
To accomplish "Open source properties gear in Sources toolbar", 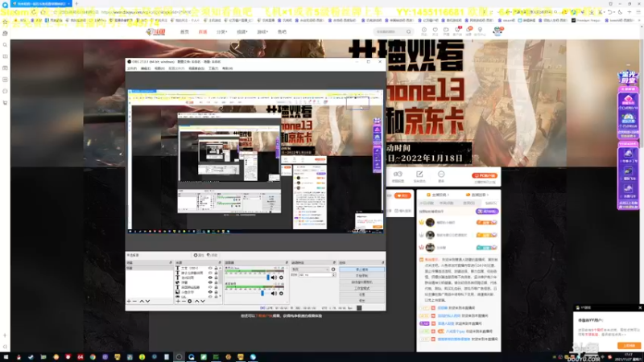I will point(190,301).
